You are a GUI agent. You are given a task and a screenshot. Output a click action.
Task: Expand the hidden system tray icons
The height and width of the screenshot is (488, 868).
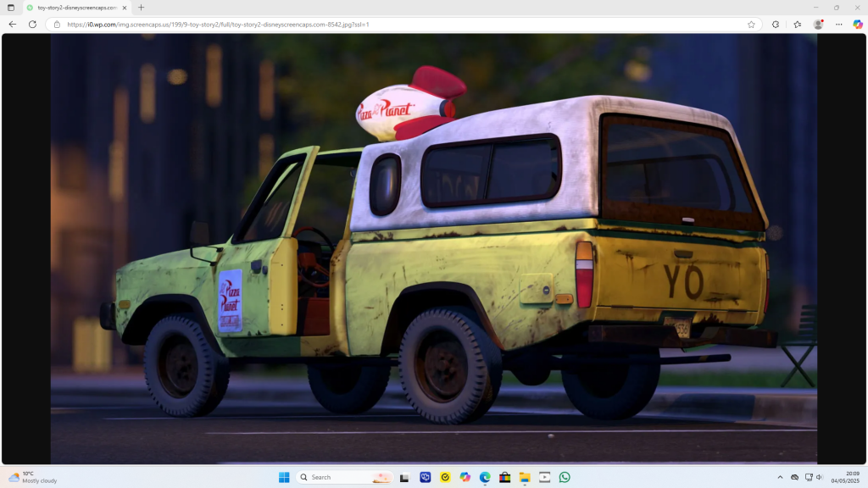point(781,477)
